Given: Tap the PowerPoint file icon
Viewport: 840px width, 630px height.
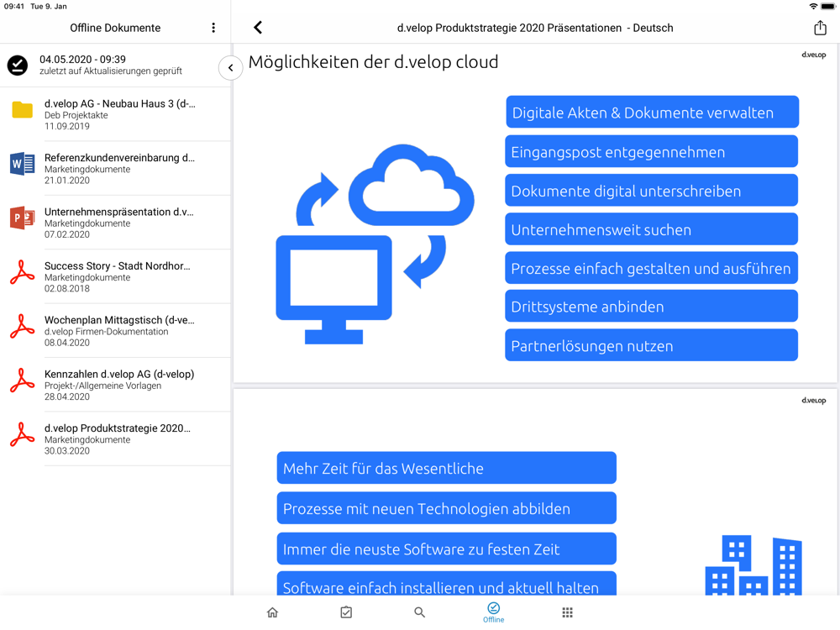Looking at the screenshot, I should click(23, 218).
